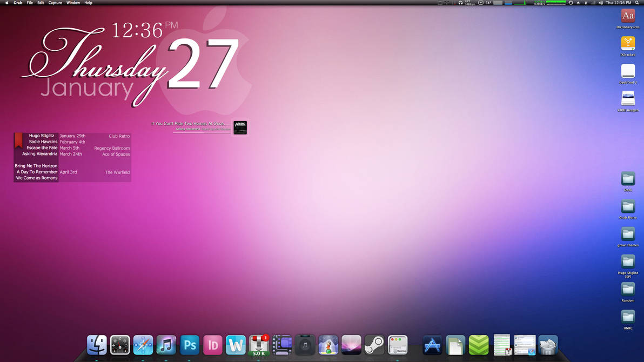Screen dimensions: 644x362
Task: Open the purple aurora icon in dock
Action: click(x=351, y=345)
